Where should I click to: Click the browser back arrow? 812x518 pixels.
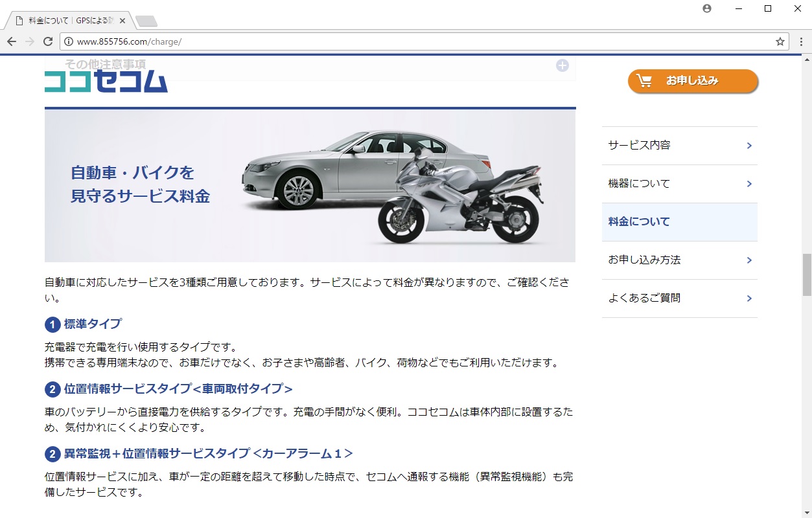12,41
